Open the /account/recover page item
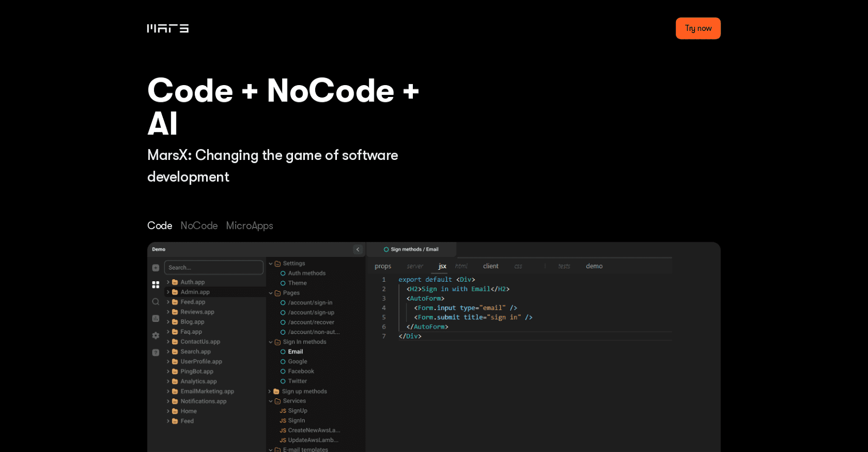The height and width of the screenshot is (452, 868). (311, 322)
